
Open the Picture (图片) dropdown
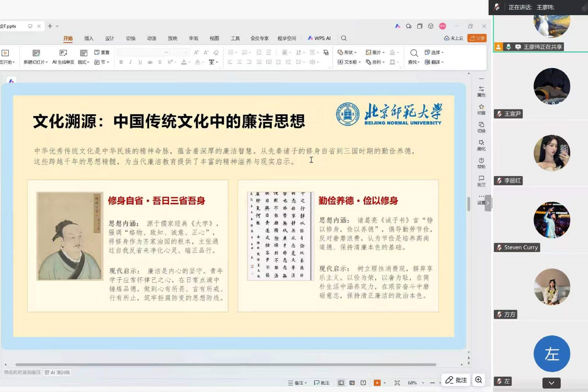pyautogui.click(x=375, y=52)
